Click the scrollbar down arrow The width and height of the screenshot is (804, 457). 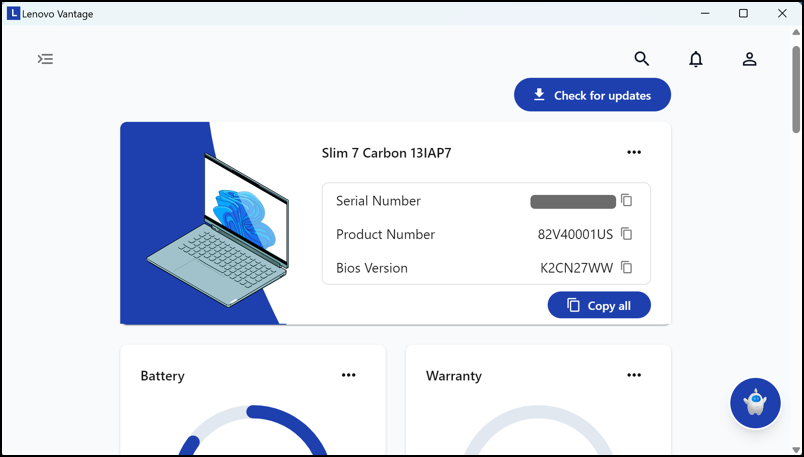(796, 448)
